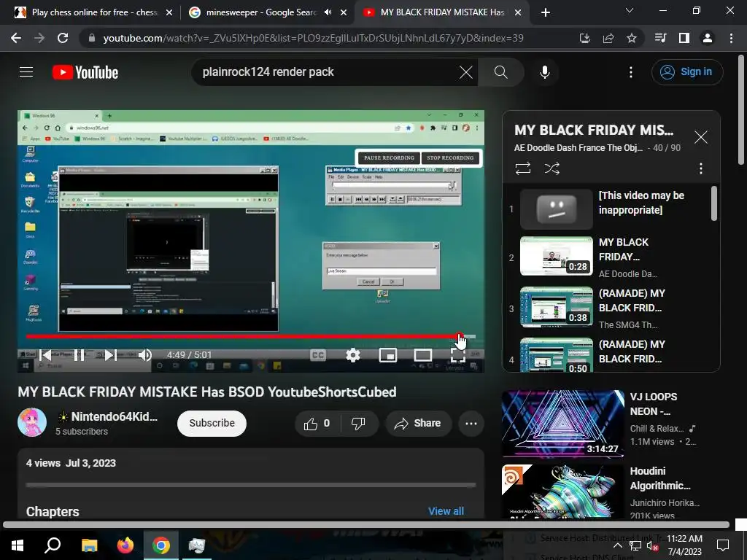Play playlist video 4 with 0:50 duration

557,355
